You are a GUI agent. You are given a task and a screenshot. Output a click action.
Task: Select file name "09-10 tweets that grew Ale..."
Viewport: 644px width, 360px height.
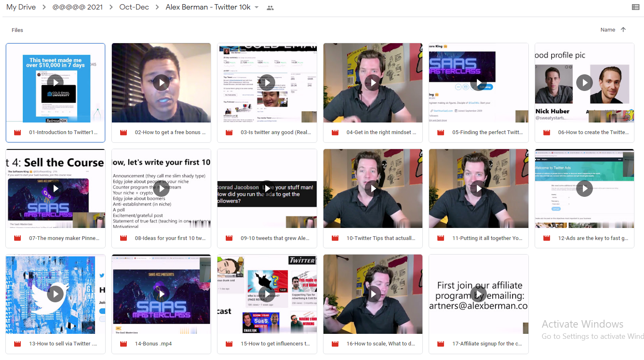275,238
